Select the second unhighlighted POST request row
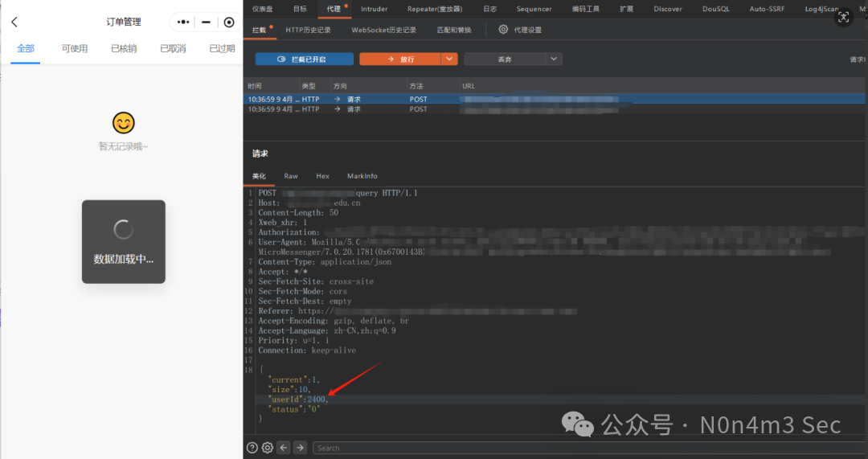Image resolution: width=868 pixels, height=459 pixels. click(x=554, y=109)
